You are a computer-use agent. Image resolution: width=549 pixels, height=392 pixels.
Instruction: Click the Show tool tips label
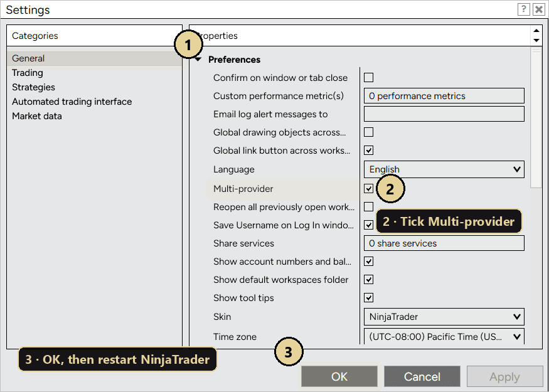243,298
